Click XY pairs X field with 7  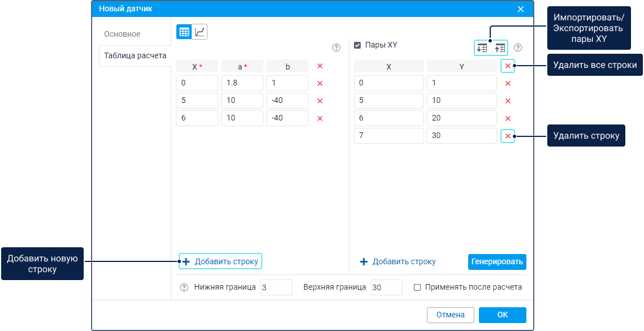pos(389,136)
